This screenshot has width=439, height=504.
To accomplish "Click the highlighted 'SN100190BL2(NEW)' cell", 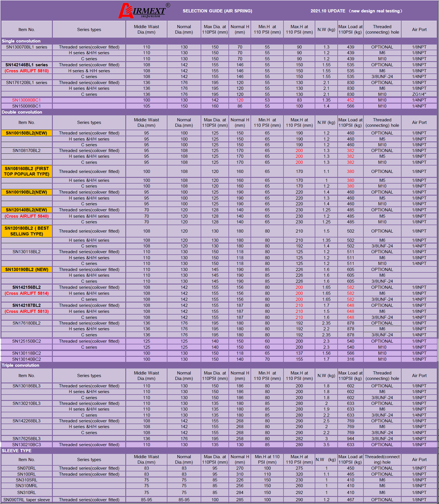I will (x=27, y=192).
